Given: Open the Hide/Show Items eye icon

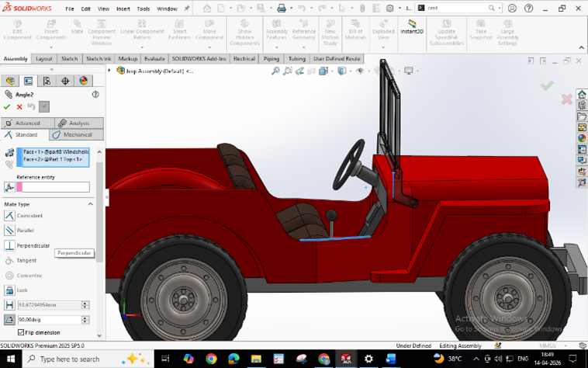Looking at the screenshot, I should [360, 71].
